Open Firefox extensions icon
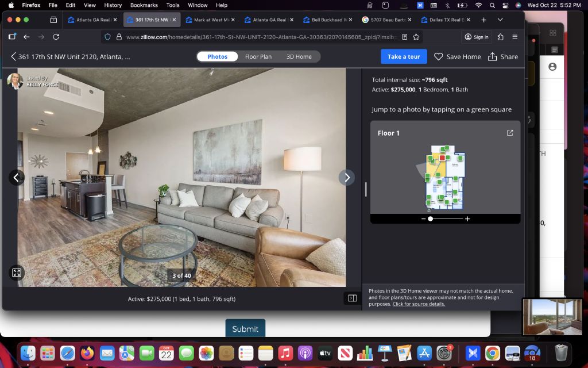The image size is (588, 368). pos(500,37)
